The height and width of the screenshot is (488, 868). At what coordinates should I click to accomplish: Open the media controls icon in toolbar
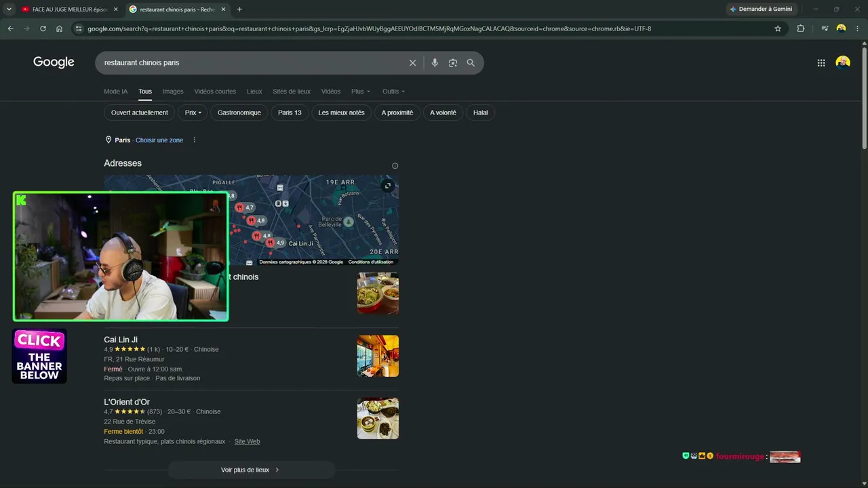click(x=825, y=28)
